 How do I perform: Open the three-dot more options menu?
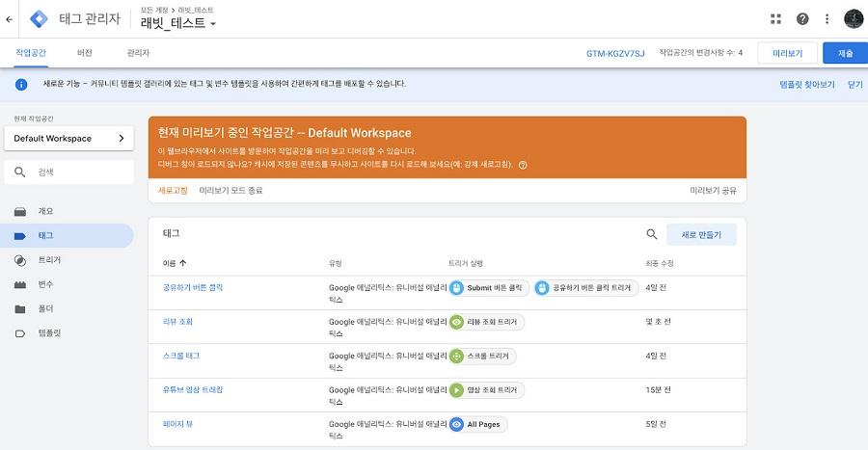(827, 19)
